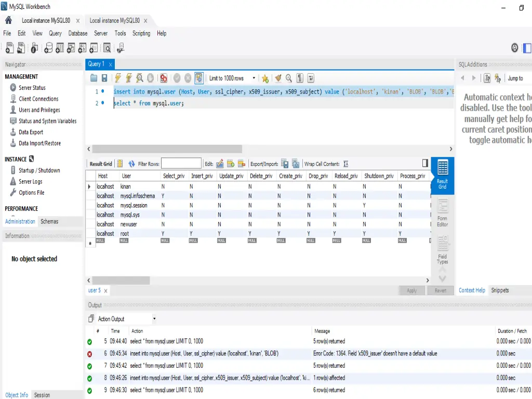Image resolution: width=532 pixels, height=399 pixels.
Task: Click the edit current row icon
Action: 220,164
